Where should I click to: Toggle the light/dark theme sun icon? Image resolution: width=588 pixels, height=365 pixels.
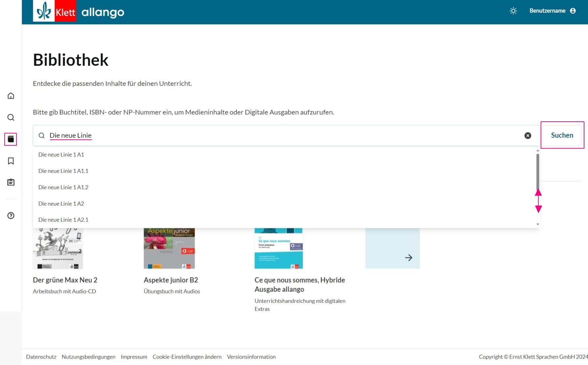click(513, 11)
